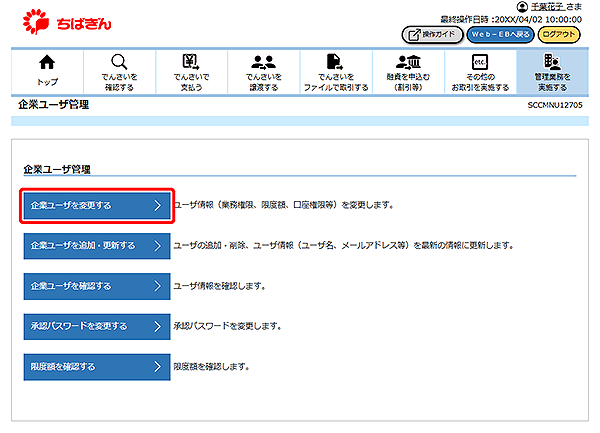This screenshot has height=433, width=600.
Task: Click でんさいを譲渡する menu label
Action: click(263, 82)
